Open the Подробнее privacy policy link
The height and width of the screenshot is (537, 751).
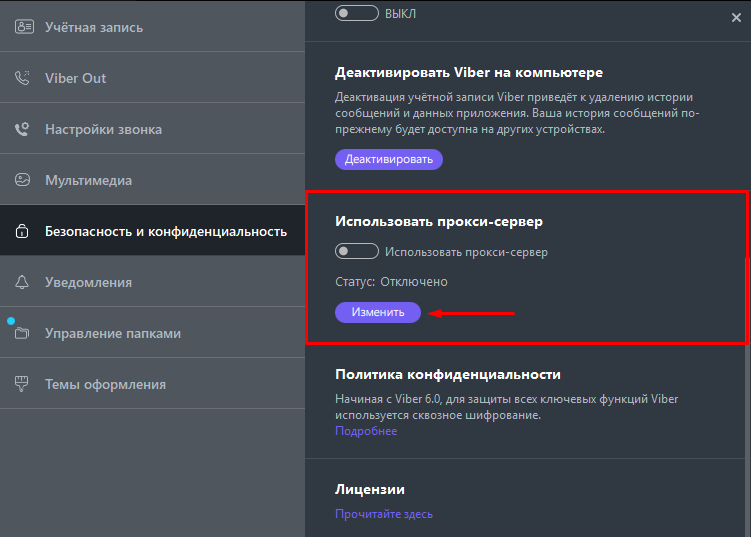tap(366, 431)
